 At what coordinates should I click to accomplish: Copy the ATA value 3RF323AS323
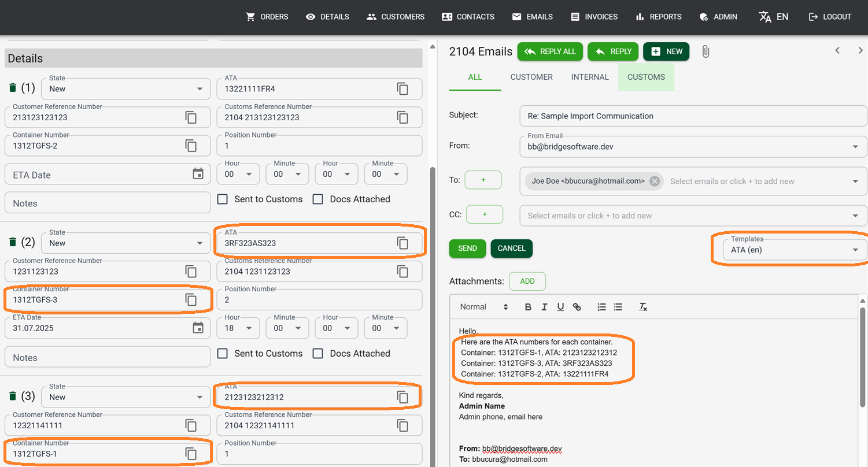pos(402,243)
